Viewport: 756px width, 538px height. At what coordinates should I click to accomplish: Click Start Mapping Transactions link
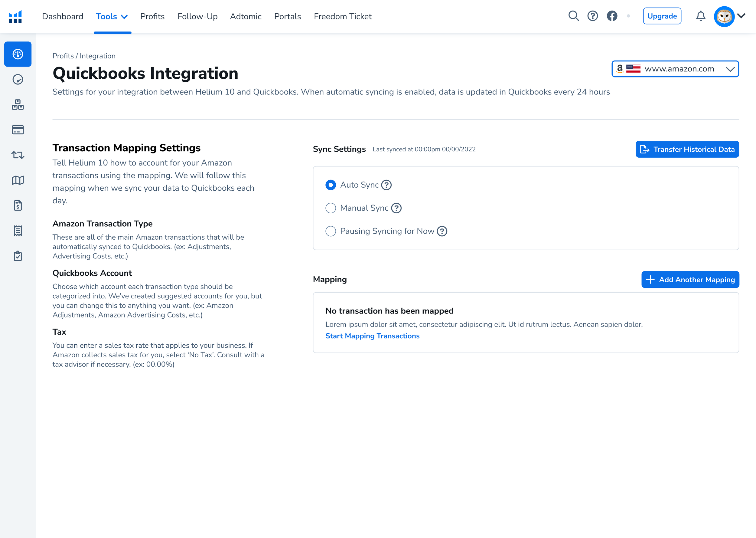372,336
